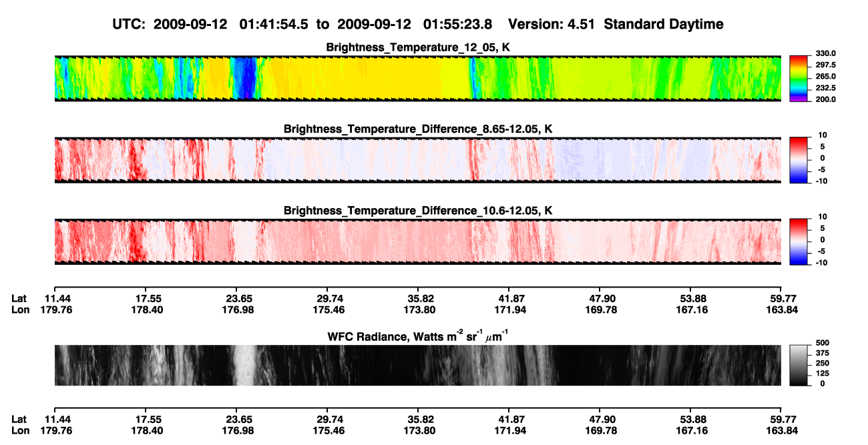Click the 8.65-12.05 difference image strip
Viewport: 868px width, 445px height.
click(x=418, y=160)
